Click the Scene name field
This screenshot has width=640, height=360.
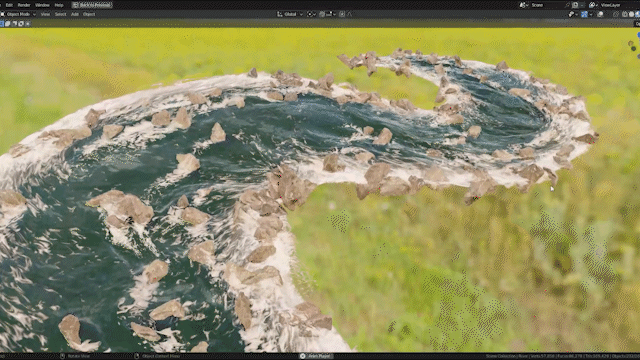point(547,5)
